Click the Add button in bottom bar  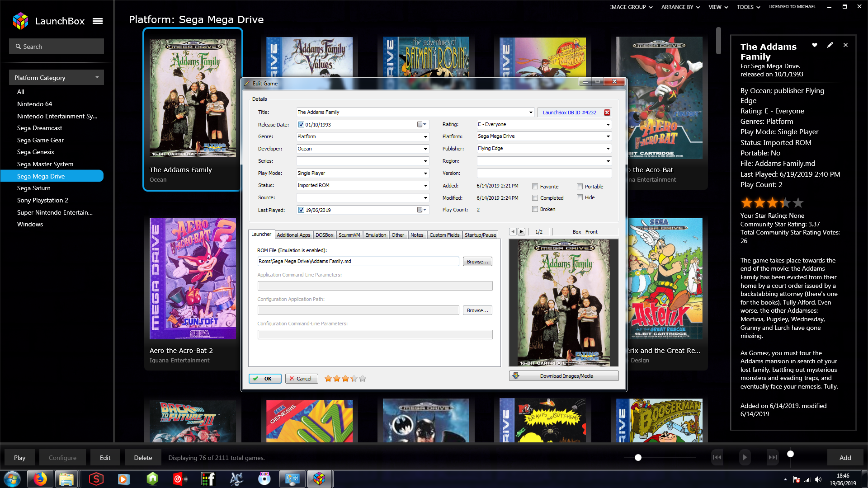[x=845, y=458]
